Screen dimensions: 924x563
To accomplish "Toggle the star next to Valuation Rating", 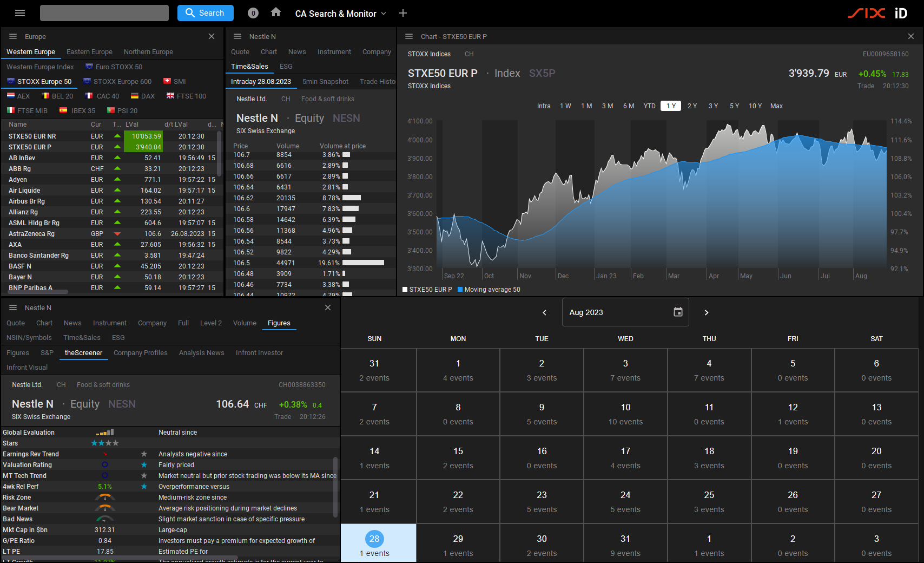I will pyautogui.click(x=144, y=464).
